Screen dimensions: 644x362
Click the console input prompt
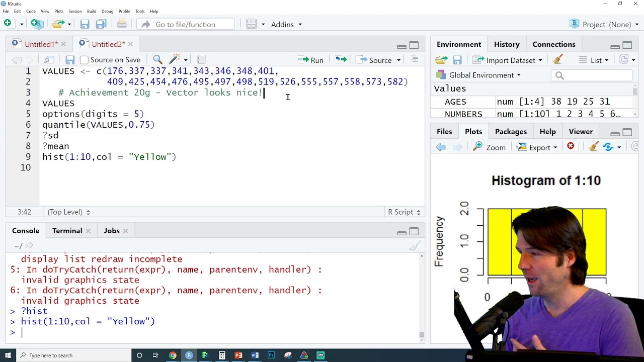[216, 332]
